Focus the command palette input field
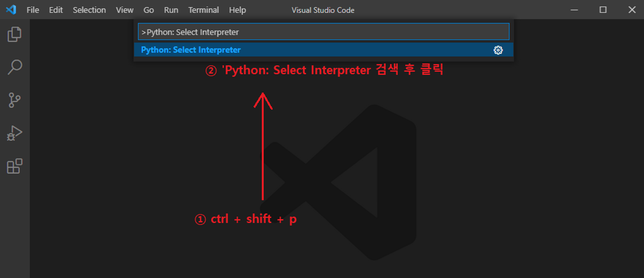Viewport: 644px width, 278px height. 324,32
